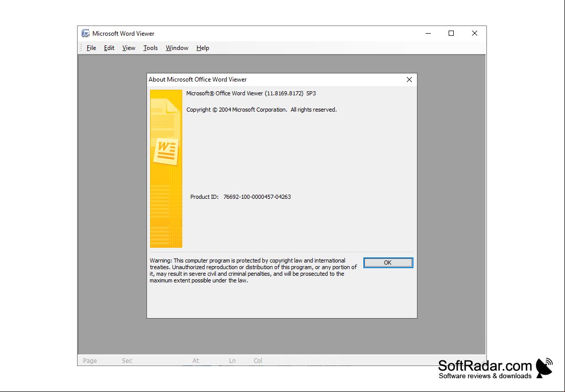Maximize the Microsoft Word Viewer window
565x392 pixels.
tap(451, 34)
